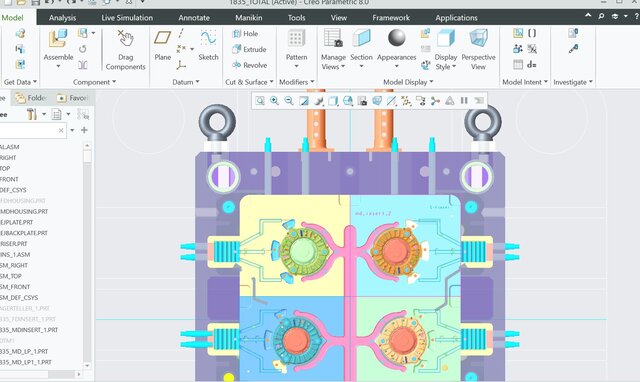
Task: Switch to the Model tab
Action: pos(13,18)
